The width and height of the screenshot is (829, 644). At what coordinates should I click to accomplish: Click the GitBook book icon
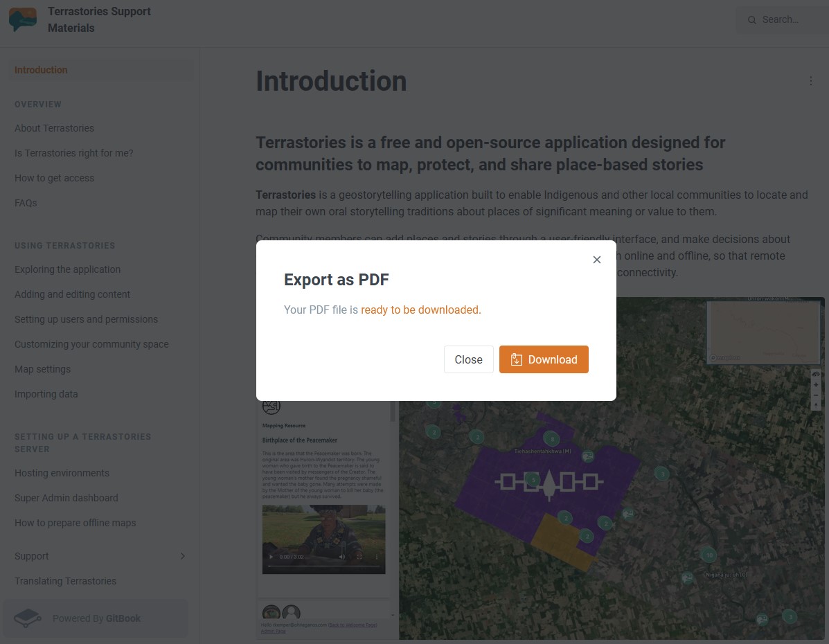coord(28,618)
